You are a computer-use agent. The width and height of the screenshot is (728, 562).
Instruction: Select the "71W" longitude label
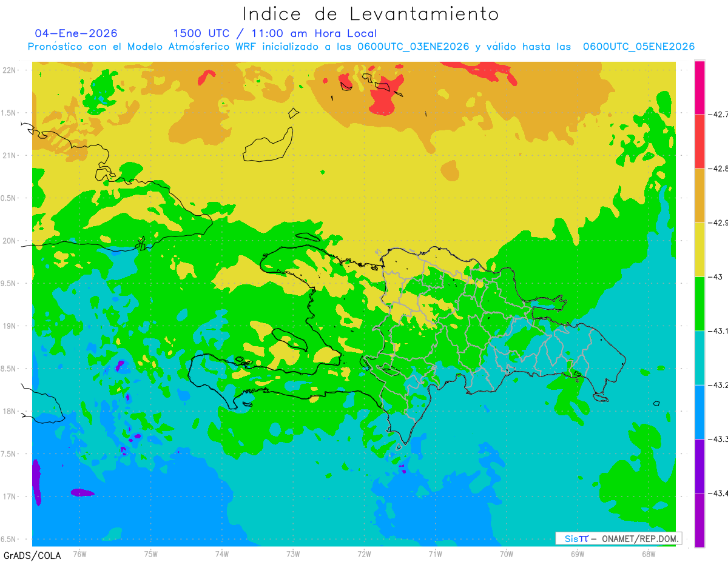(x=435, y=554)
